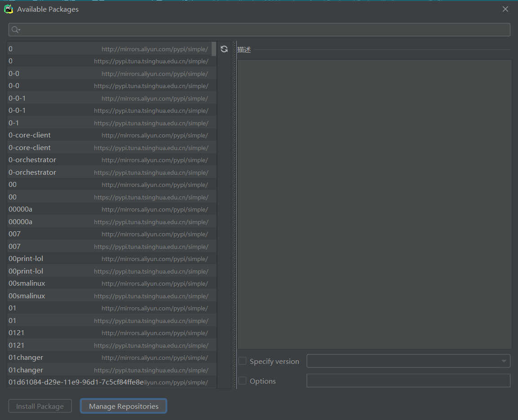Viewport: 518px width, 420px height.
Task: Select package 00 from aliyun mirror
Action: (x=112, y=185)
